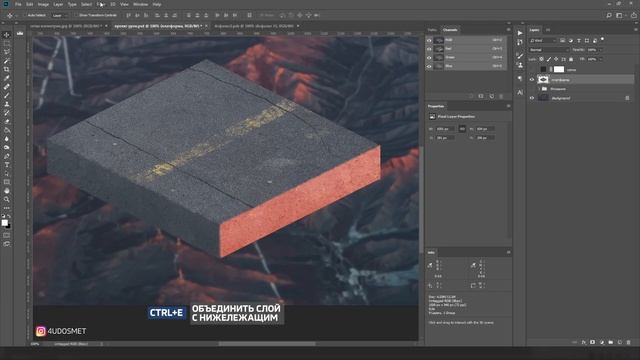Open the search icon in options bar
This screenshot has height=360, width=640.
tap(609, 15)
